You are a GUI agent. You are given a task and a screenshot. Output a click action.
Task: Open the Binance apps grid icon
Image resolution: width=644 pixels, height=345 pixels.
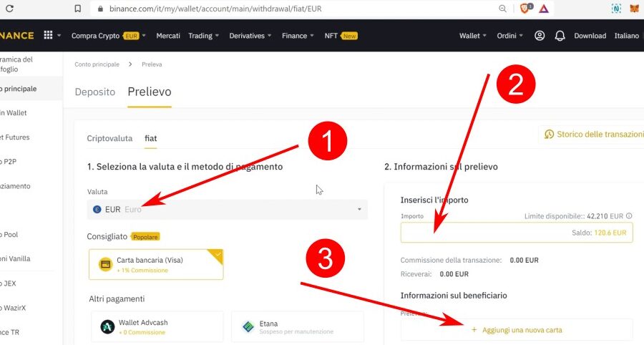(48, 35)
